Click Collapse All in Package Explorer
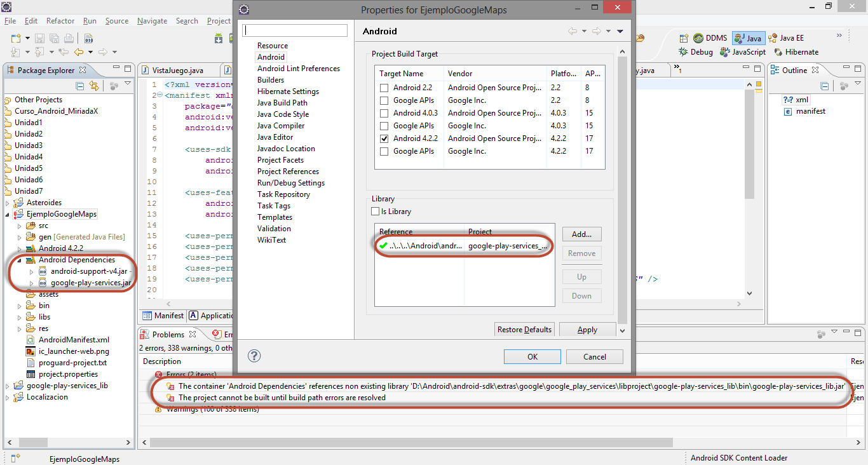 (x=80, y=86)
